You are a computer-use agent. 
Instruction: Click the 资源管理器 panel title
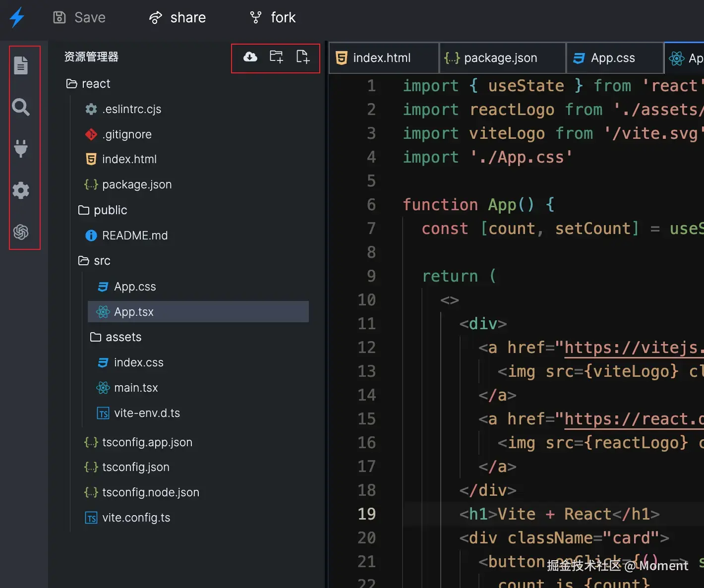pos(92,57)
